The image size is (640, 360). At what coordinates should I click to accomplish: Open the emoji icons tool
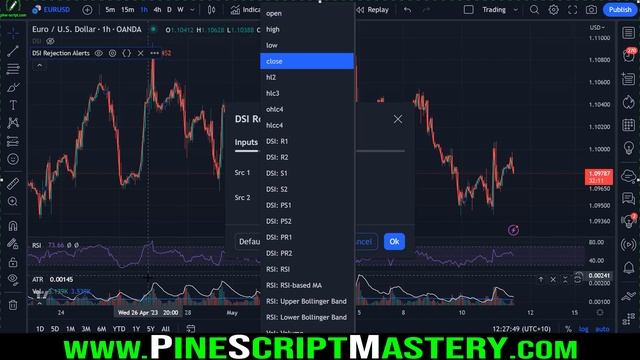point(13,159)
